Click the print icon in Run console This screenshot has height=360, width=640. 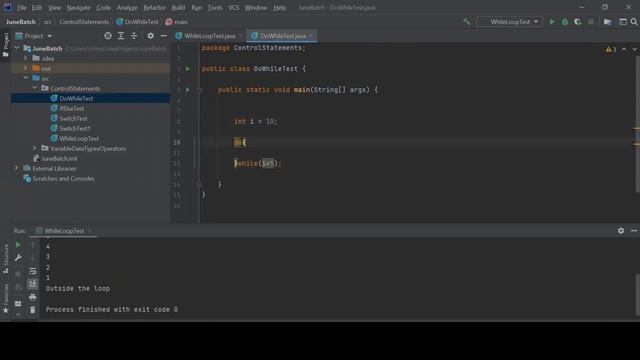coord(33,297)
